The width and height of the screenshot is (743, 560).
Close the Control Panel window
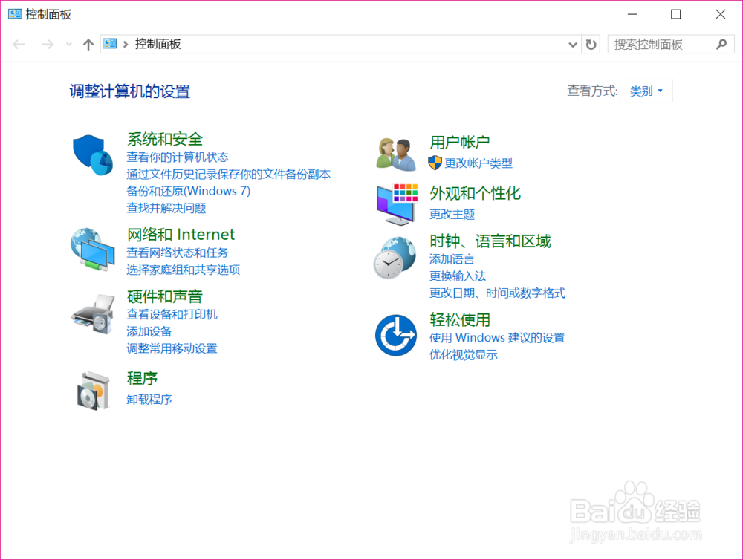(720, 14)
